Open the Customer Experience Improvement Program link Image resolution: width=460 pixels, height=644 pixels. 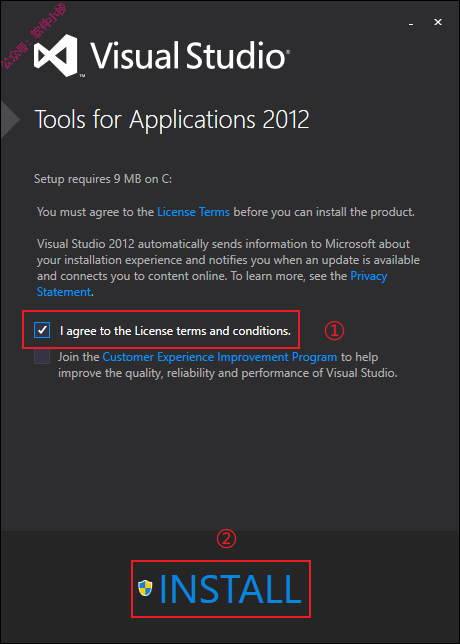click(x=220, y=357)
